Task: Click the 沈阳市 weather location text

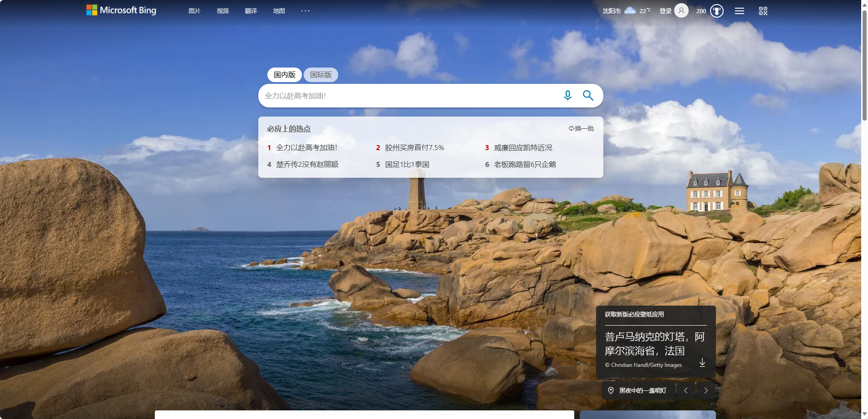Action: pyautogui.click(x=612, y=11)
